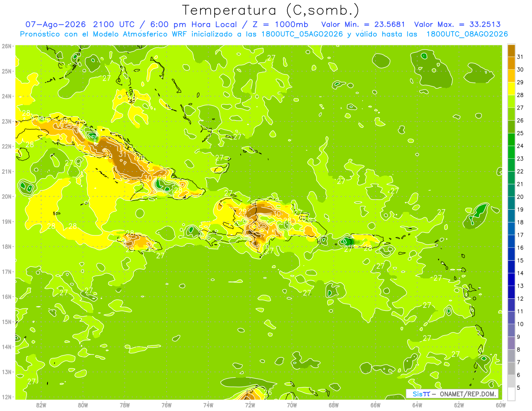Image resolution: width=532 pixels, height=411 pixels.
Task: Click the colorbar label "10"
Action: (x=520, y=324)
